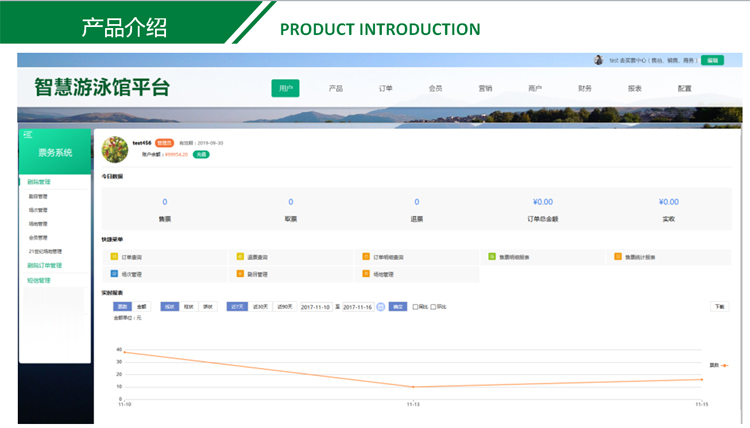Click the chart data point at 11-13

(x=413, y=387)
